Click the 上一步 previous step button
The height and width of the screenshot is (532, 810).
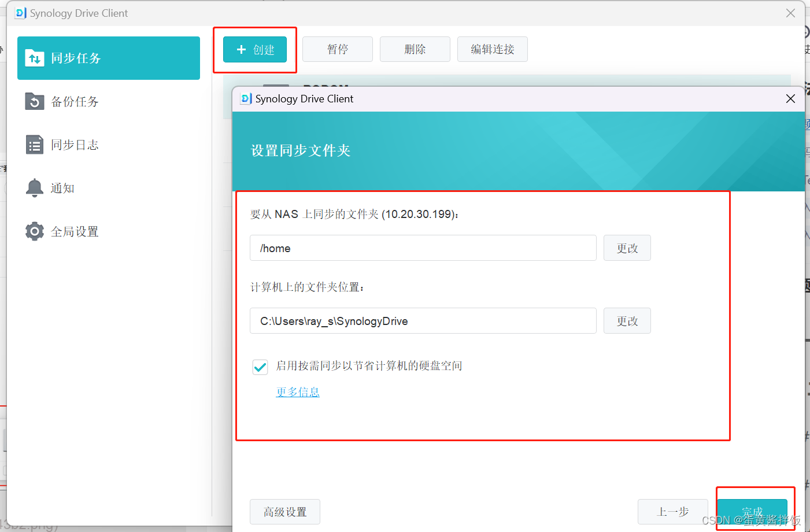tap(673, 512)
